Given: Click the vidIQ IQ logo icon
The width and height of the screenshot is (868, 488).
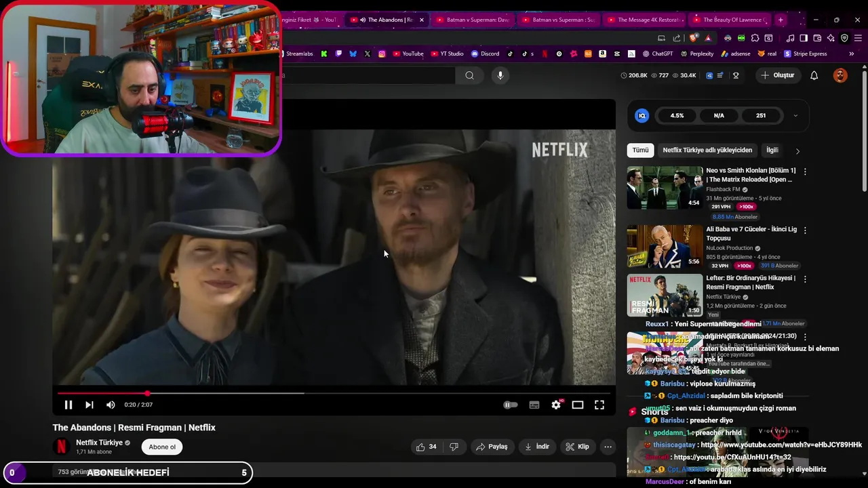Looking at the screenshot, I should (x=642, y=116).
